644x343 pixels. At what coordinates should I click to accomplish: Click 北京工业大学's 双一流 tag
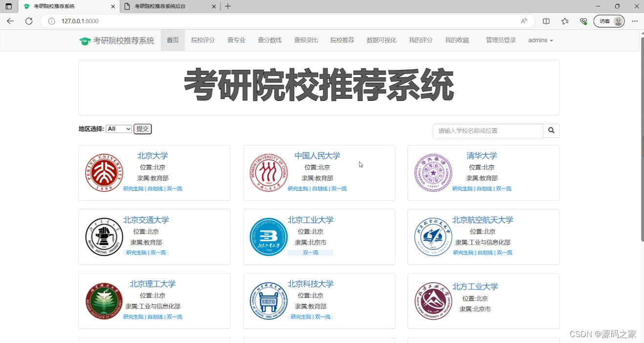[x=310, y=253]
